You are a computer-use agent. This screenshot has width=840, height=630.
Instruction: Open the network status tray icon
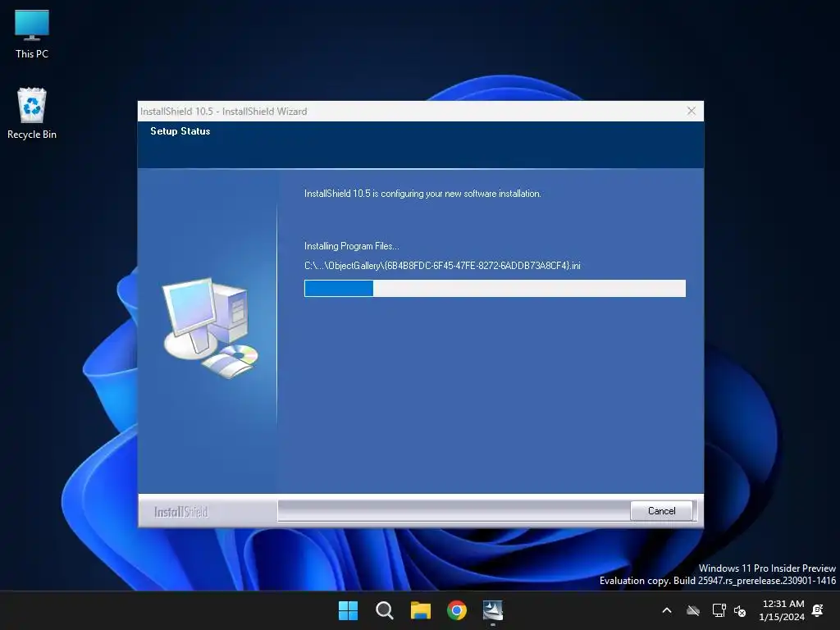(x=719, y=610)
